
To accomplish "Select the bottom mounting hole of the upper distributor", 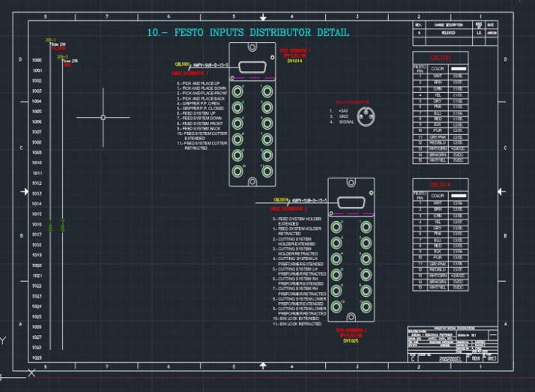I will point(252,181).
